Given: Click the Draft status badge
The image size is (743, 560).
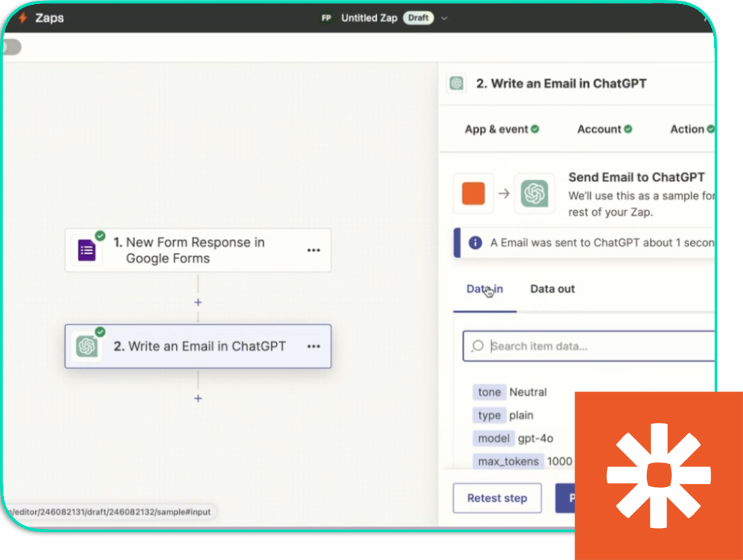Looking at the screenshot, I should pyautogui.click(x=418, y=18).
